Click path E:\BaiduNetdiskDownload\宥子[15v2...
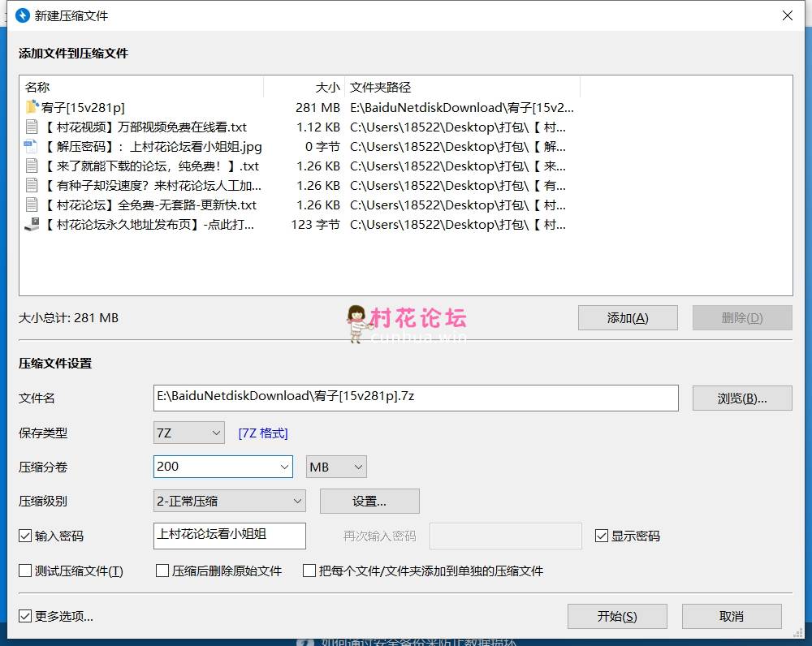 [462, 108]
